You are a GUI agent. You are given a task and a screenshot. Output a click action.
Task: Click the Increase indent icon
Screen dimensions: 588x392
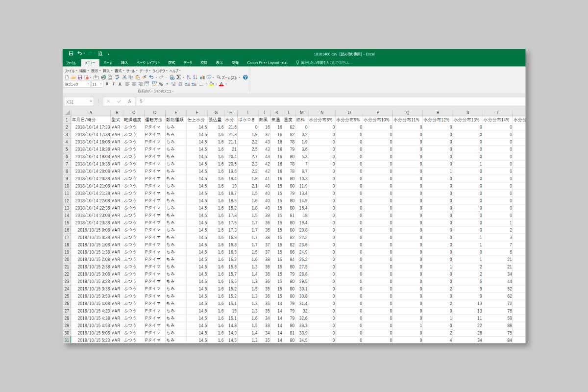[194, 84]
